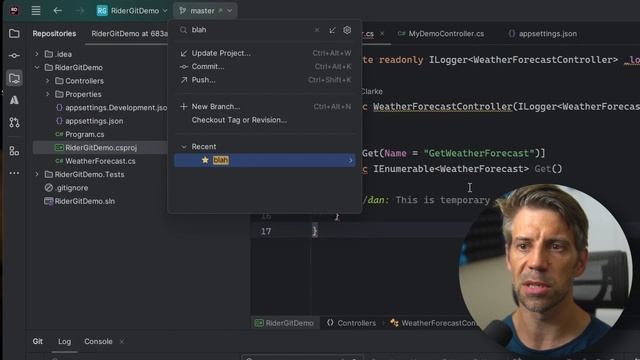Open the main hamburger menu
The height and width of the screenshot is (360, 640).
36,11
